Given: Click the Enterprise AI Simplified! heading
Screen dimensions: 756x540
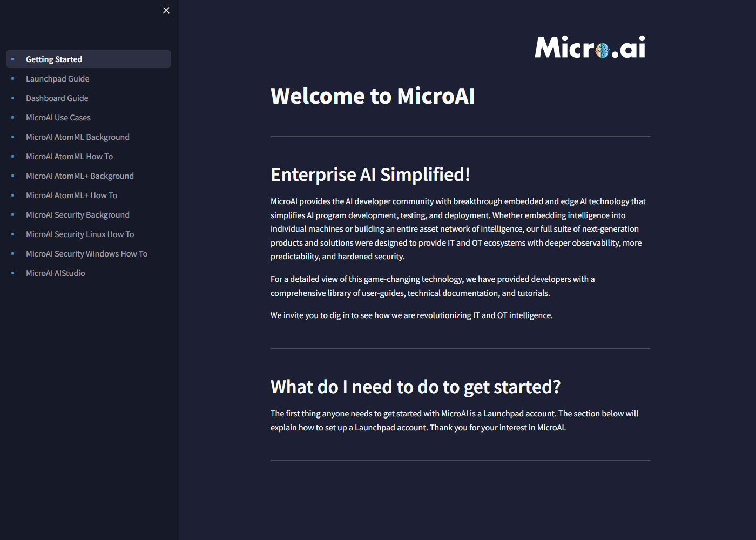Looking at the screenshot, I should (370, 174).
